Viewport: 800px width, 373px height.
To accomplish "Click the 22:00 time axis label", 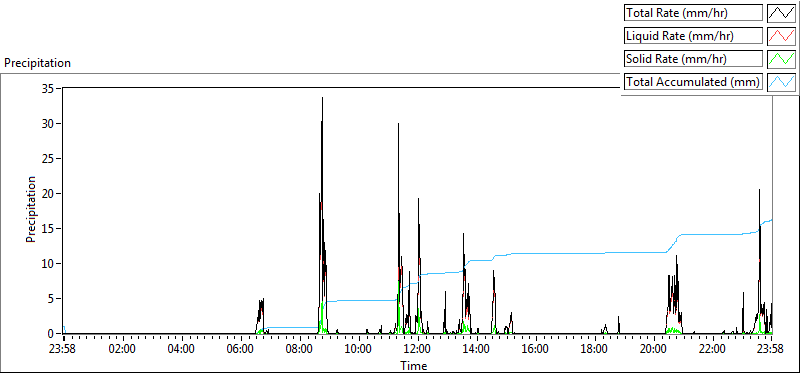I will click(x=712, y=350).
